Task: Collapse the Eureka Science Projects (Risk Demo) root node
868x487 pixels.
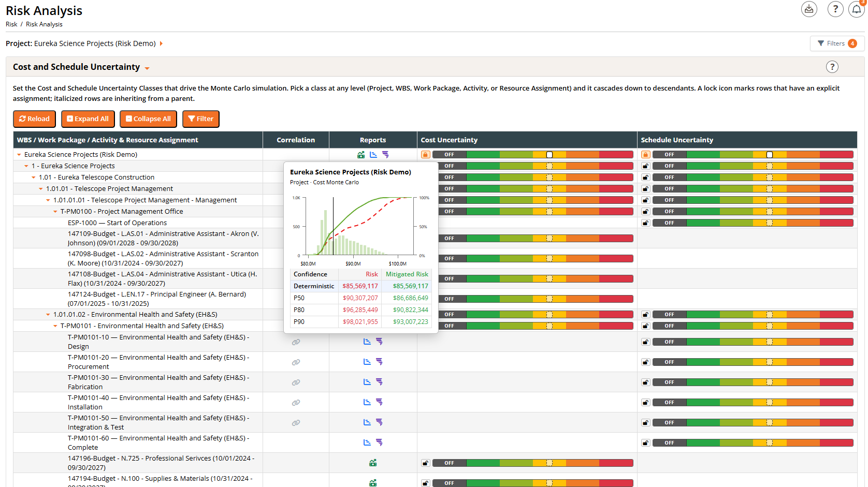Action: point(19,155)
